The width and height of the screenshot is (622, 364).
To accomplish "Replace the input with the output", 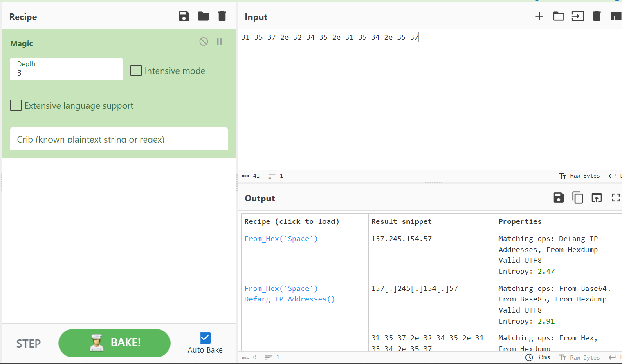I will pos(596,198).
